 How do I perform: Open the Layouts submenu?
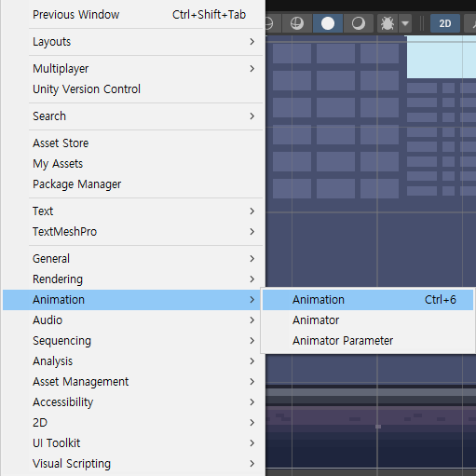(x=132, y=42)
